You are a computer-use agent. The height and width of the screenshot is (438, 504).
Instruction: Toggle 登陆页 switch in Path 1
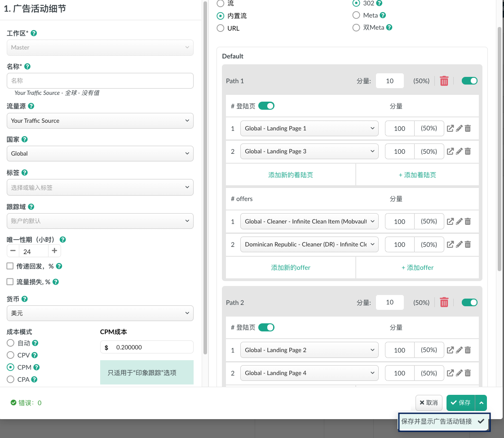click(x=266, y=106)
